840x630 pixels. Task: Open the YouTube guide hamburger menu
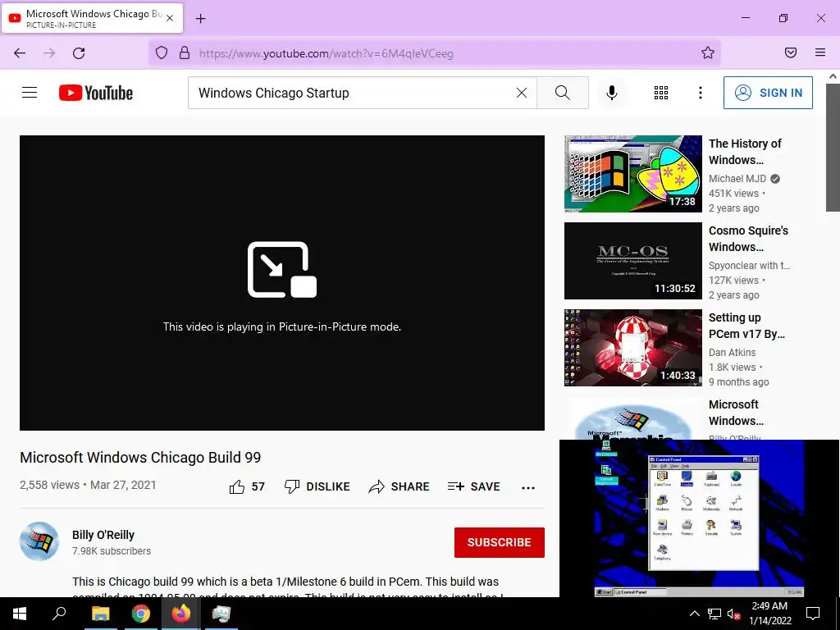pos(30,93)
